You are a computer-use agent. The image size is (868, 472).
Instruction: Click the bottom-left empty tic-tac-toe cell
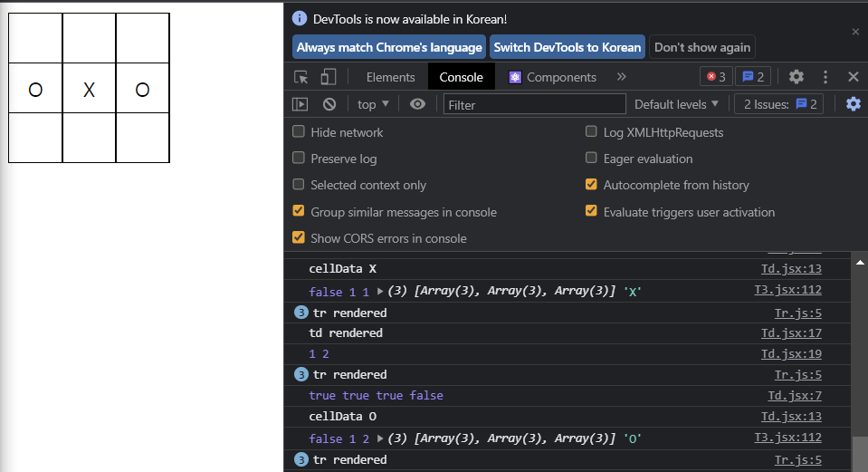(x=35, y=138)
